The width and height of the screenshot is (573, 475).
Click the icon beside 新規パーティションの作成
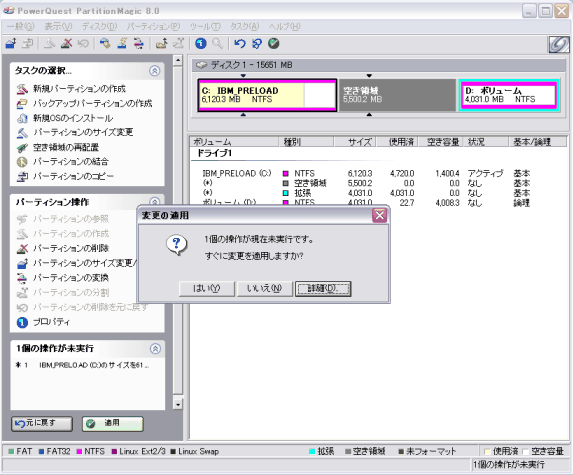coord(22,89)
